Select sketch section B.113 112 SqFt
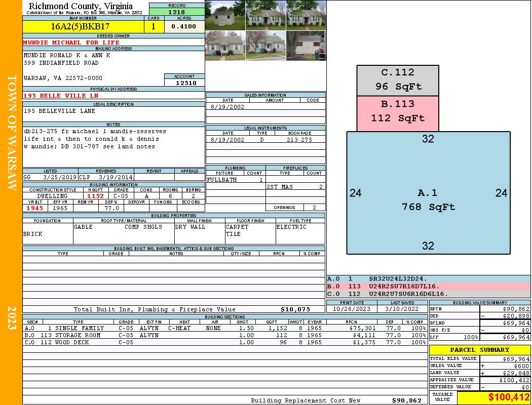The height and width of the screenshot is (405, 532). pos(398,113)
